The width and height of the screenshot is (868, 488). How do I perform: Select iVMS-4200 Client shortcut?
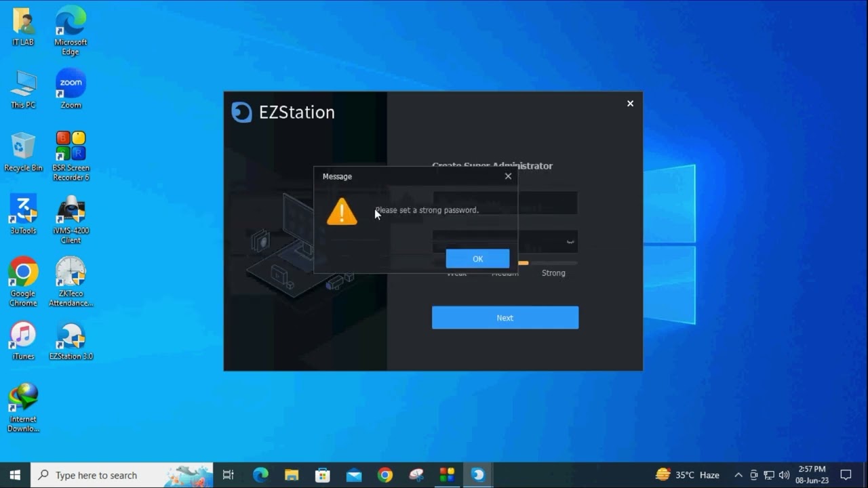(71, 220)
